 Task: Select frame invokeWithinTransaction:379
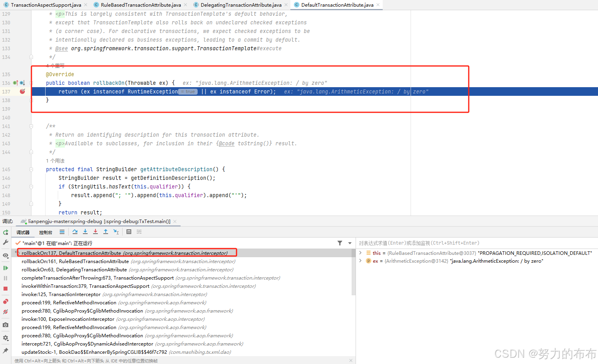(183, 286)
